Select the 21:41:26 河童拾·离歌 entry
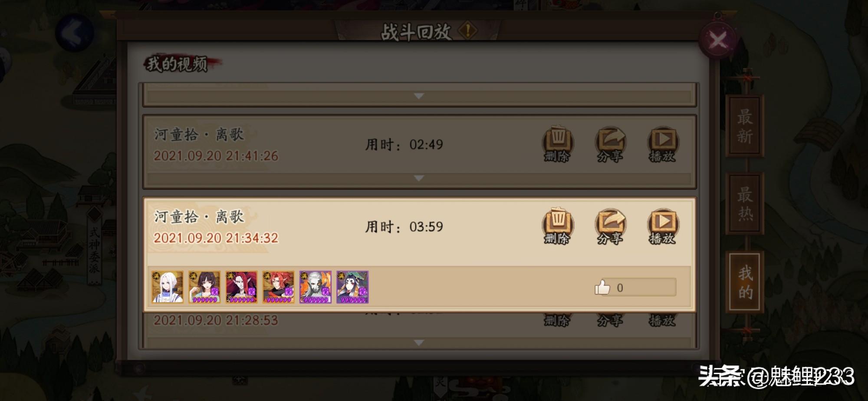This screenshot has height=401, width=868. tap(419, 145)
